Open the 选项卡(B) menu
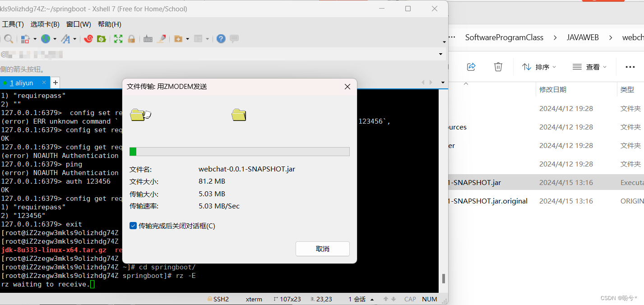 tap(45, 24)
